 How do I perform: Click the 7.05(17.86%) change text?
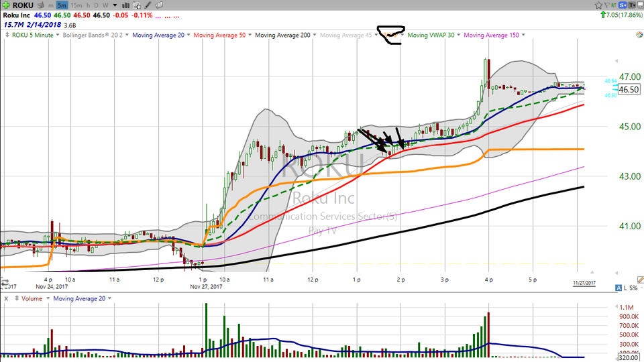624,15
